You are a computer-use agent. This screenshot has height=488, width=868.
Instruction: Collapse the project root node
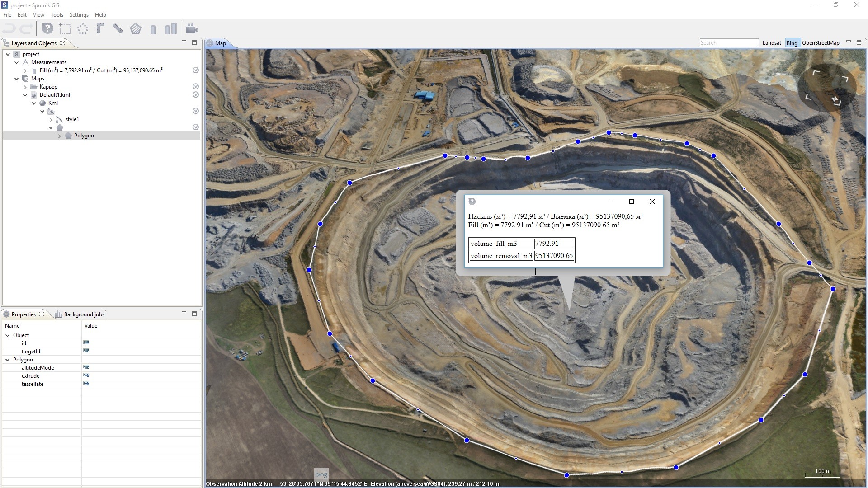8,54
